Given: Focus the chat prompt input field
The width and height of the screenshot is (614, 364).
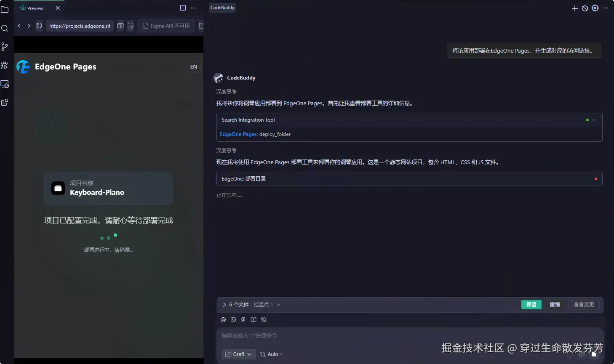Looking at the screenshot, I should (410, 335).
